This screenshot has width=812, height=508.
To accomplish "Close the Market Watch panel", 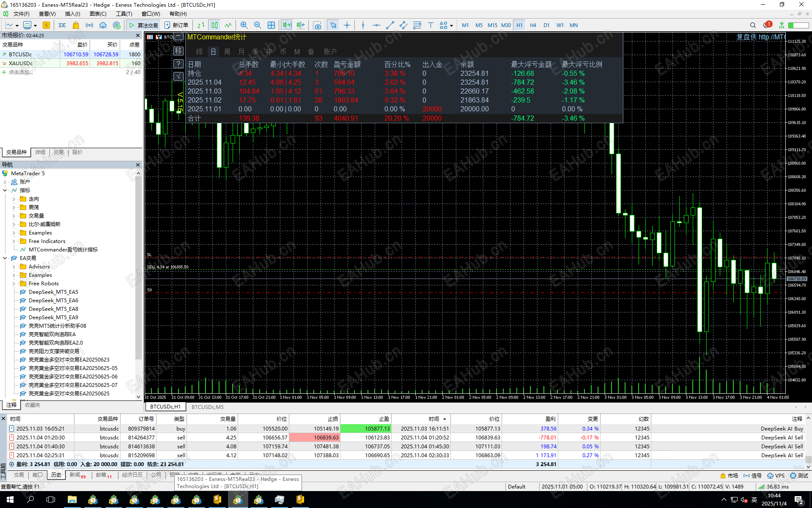I will coord(138,36).
